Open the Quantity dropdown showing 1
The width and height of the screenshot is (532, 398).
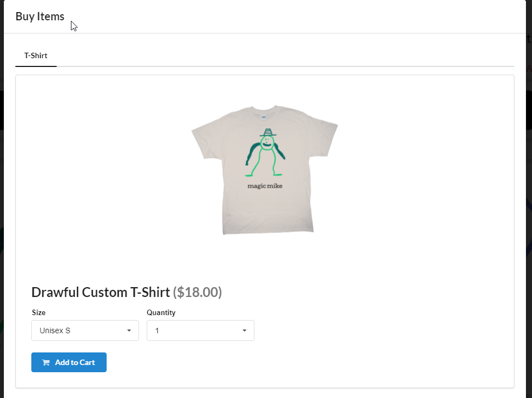coord(200,330)
